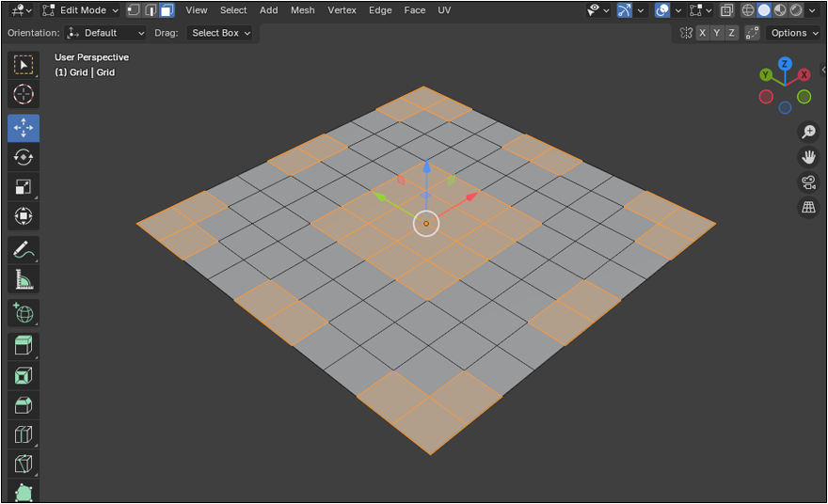Screen dimensions: 828x504
Task: Open the gizmo options dropdown arrow
Action: (x=641, y=10)
